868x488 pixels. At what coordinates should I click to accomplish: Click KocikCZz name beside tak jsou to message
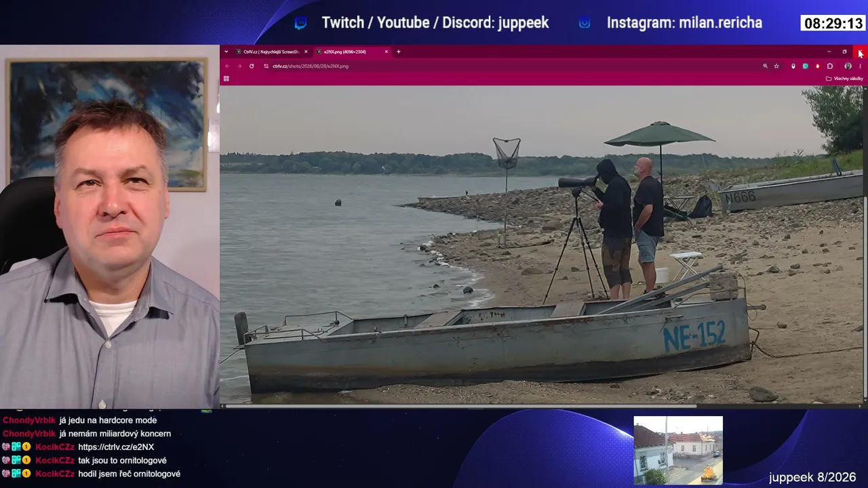pos(55,461)
